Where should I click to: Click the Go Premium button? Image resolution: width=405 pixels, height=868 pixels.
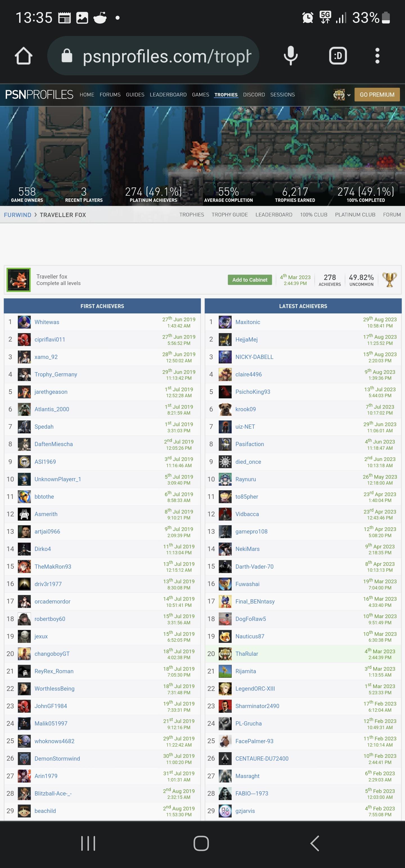377,95
